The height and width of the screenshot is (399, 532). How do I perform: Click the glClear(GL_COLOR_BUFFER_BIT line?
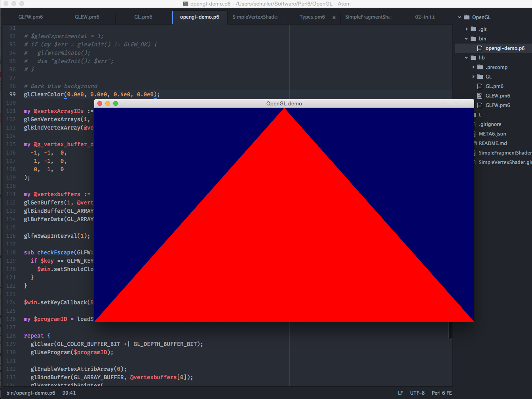pyautogui.click(x=117, y=344)
